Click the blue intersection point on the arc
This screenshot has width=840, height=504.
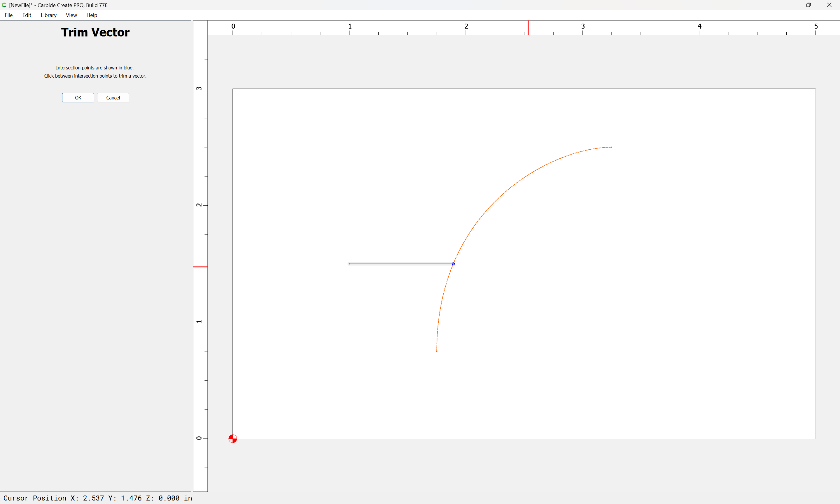pos(453,264)
